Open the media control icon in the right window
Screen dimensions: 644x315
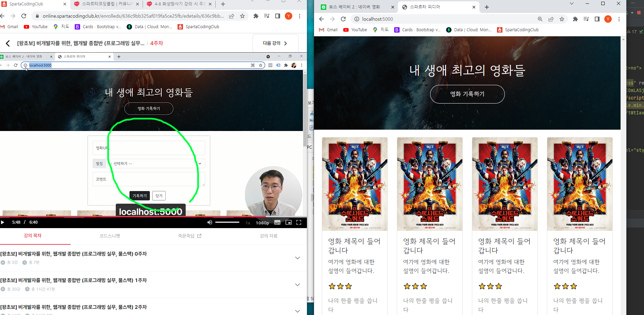(586, 19)
